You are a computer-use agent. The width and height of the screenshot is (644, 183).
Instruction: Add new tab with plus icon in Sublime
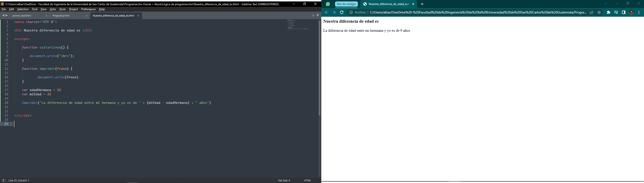313,16
